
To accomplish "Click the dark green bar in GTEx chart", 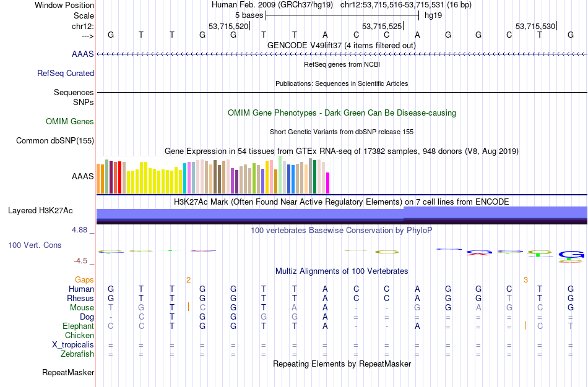I will pyautogui.click(x=314, y=177).
